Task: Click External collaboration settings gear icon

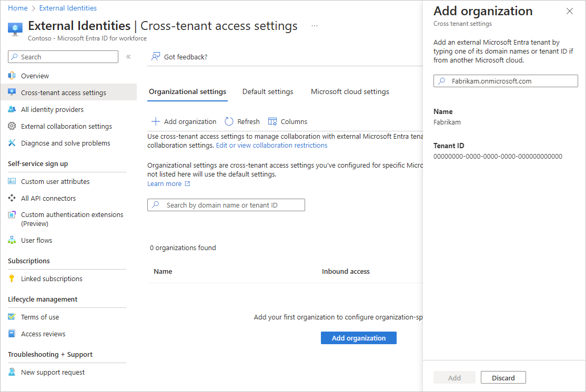Action: [12, 126]
